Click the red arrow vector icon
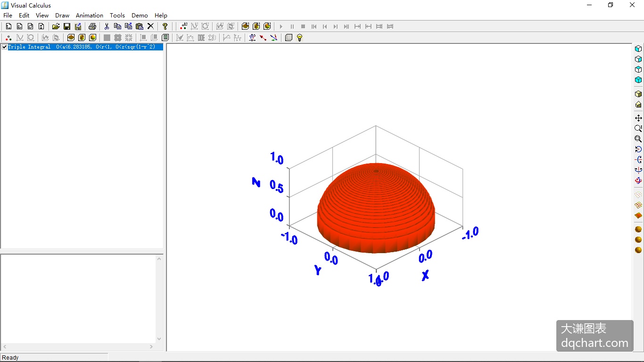Viewport: 644px width, 362px height. 263,38
